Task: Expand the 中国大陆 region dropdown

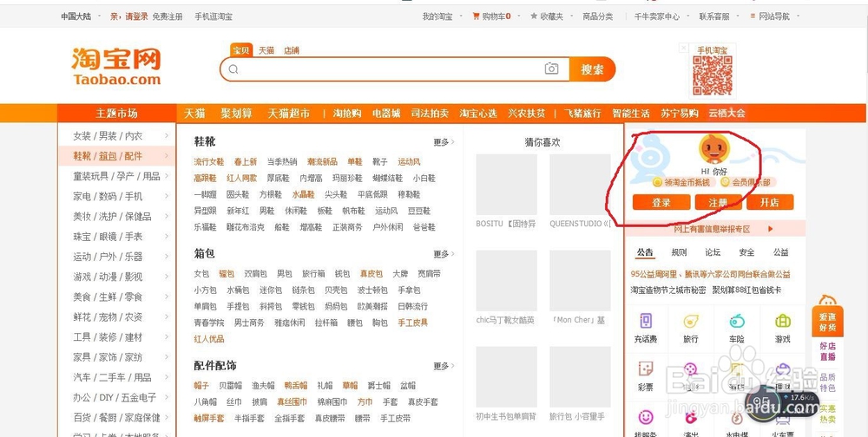Action: coord(81,16)
